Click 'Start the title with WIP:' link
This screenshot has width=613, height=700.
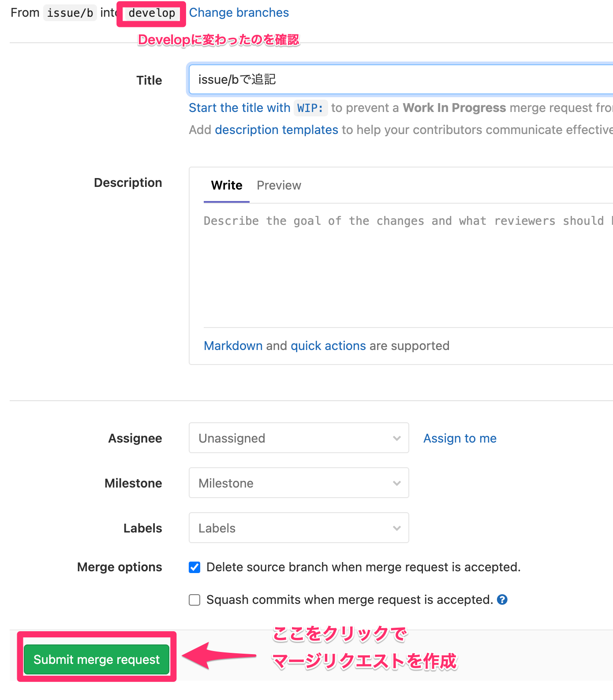pyautogui.click(x=258, y=108)
